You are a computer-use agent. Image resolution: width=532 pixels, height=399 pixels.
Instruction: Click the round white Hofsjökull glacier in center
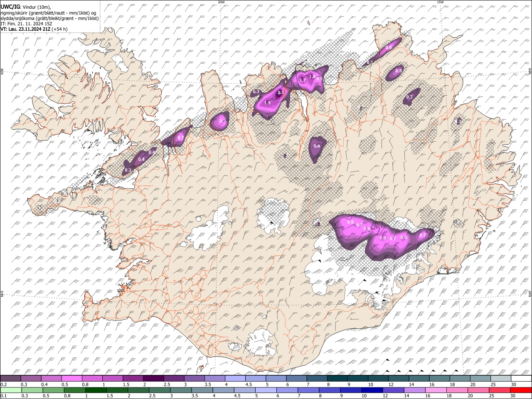coord(273,214)
